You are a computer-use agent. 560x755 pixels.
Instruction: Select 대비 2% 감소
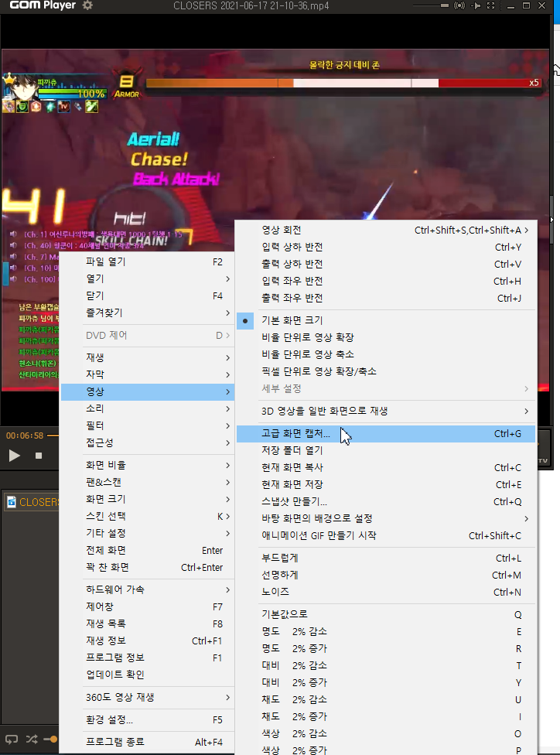386,666
